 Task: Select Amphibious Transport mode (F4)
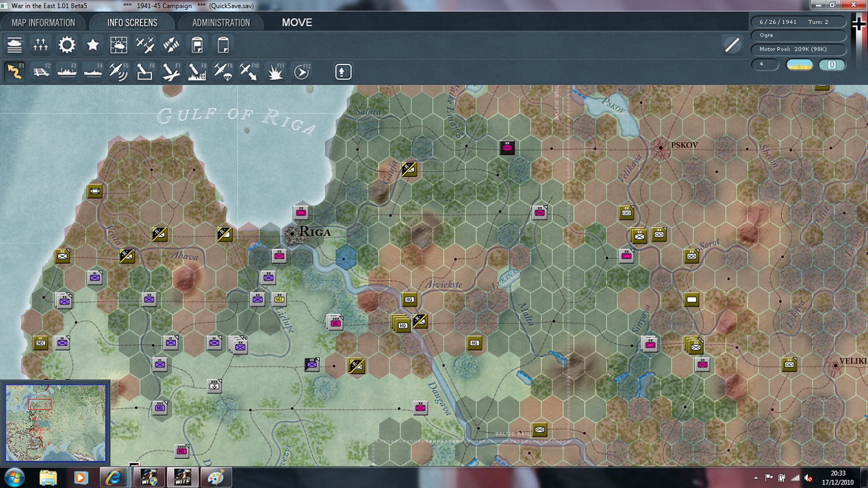[93, 72]
